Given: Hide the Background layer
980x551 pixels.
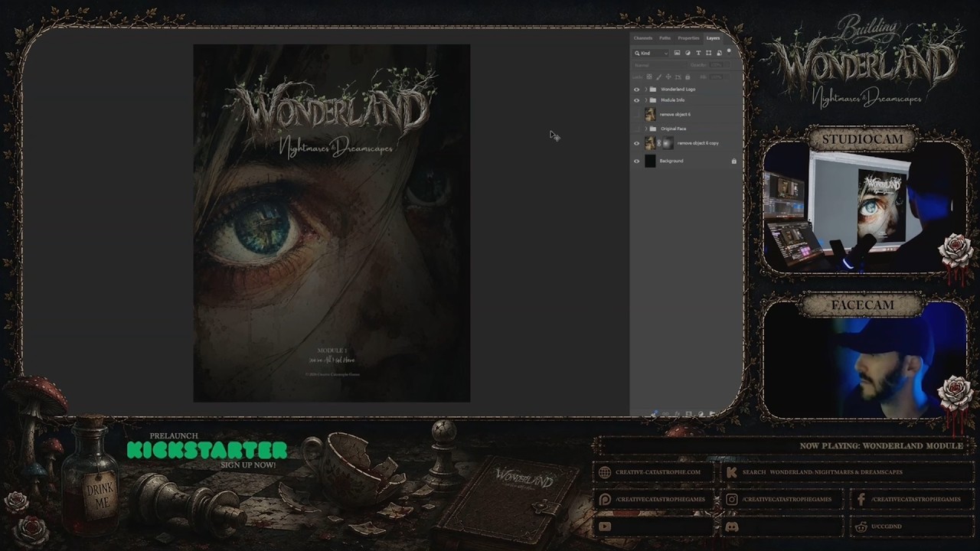Looking at the screenshot, I should 636,161.
